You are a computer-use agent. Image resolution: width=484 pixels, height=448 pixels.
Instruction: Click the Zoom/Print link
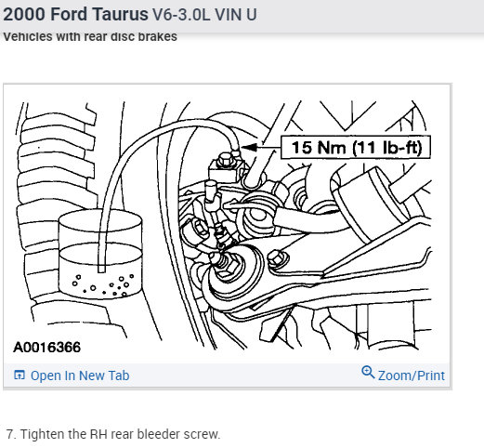click(412, 376)
